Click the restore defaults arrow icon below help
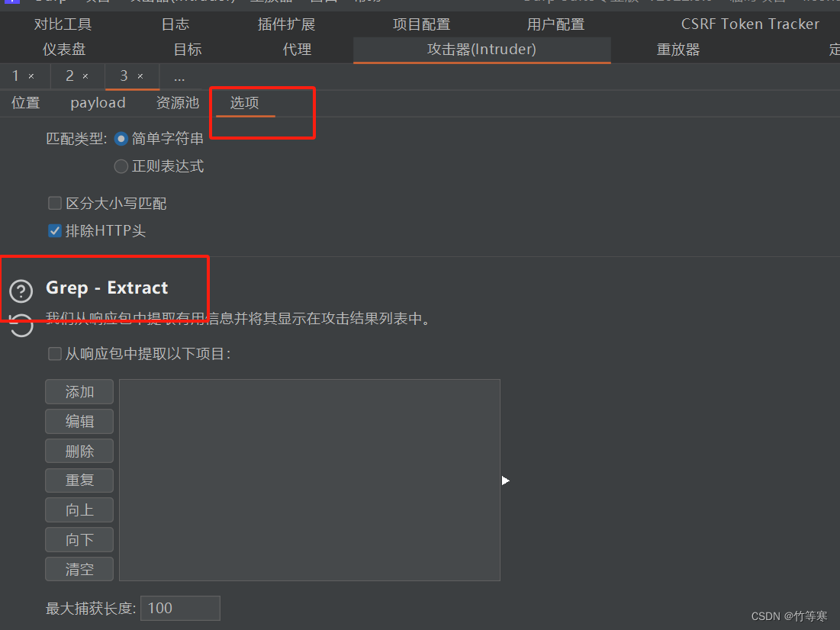This screenshot has height=630, width=840. pyautogui.click(x=21, y=325)
